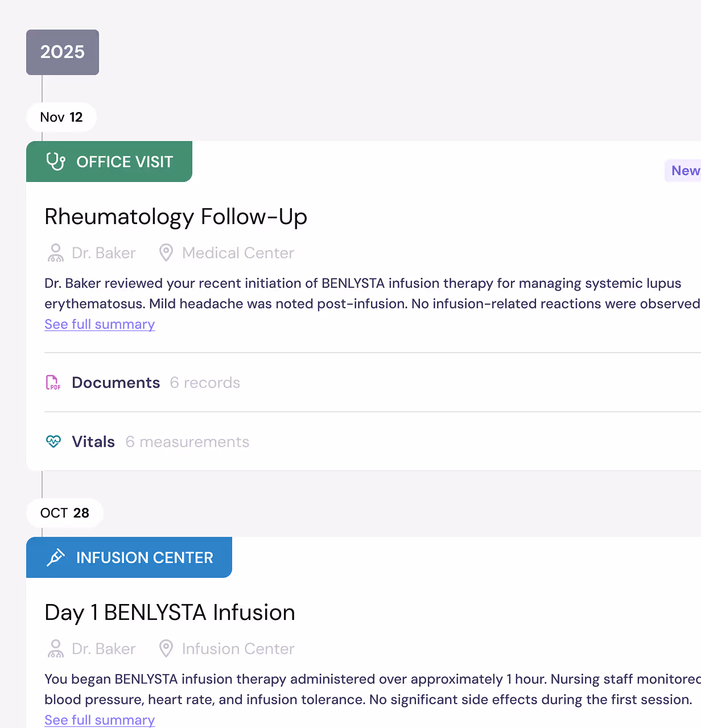This screenshot has height=728, width=701.
Task: Click the provider icon under Day 1 BENLYSTA Infusion
Action: [x=55, y=648]
